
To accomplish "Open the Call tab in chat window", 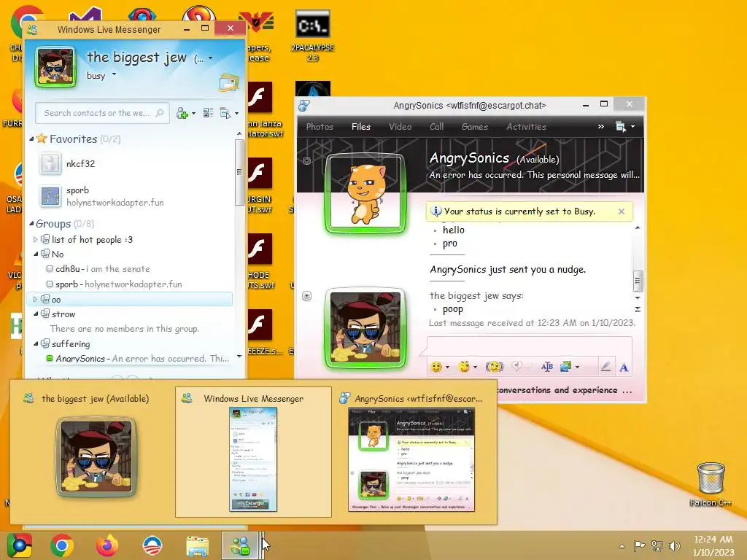I will coord(436,127).
